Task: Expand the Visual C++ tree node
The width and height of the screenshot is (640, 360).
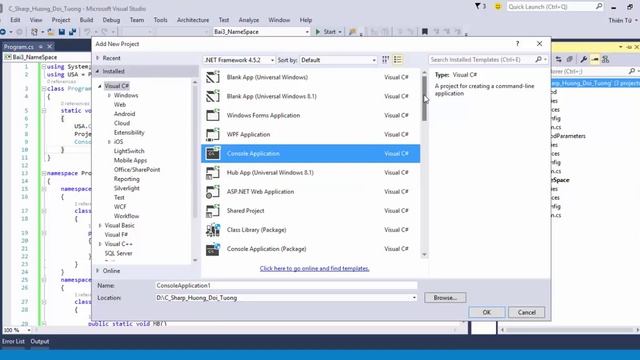Action: [x=100, y=244]
